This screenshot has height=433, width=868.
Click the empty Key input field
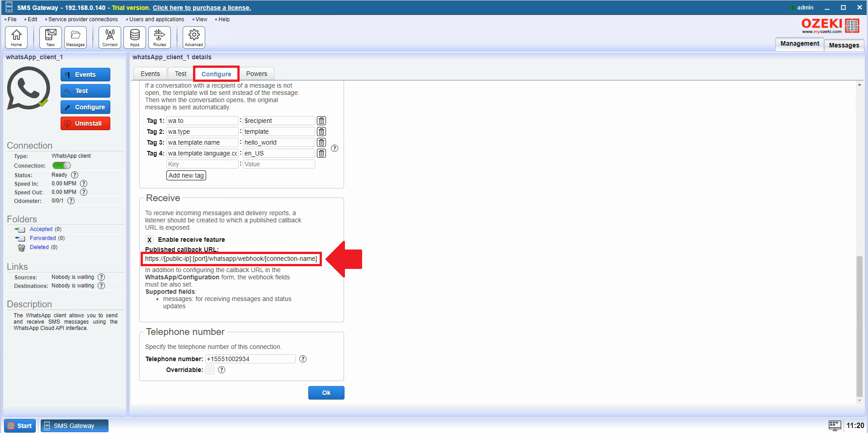(203, 164)
